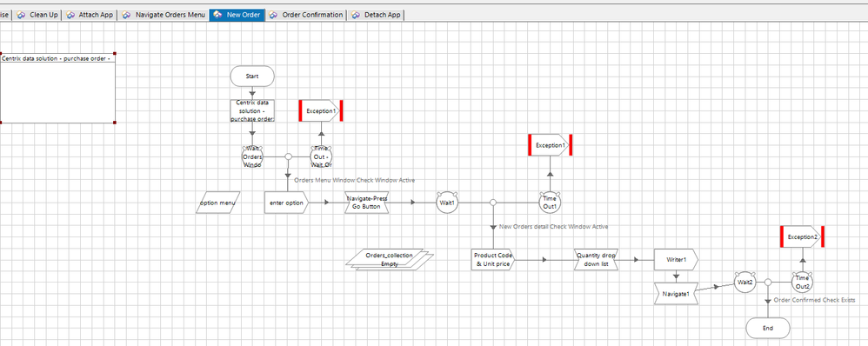This screenshot has width=868, height=346.
Task: Click the Navigate1 stage
Action: tap(676, 294)
